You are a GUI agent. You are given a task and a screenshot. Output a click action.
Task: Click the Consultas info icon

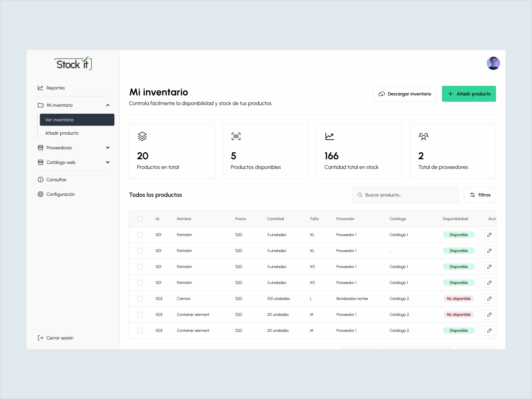40,180
